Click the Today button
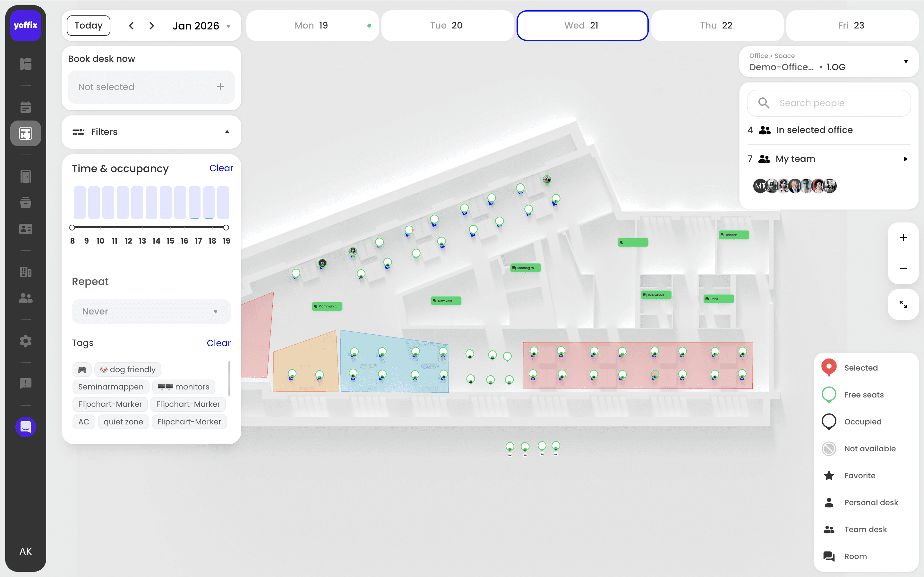 click(89, 26)
